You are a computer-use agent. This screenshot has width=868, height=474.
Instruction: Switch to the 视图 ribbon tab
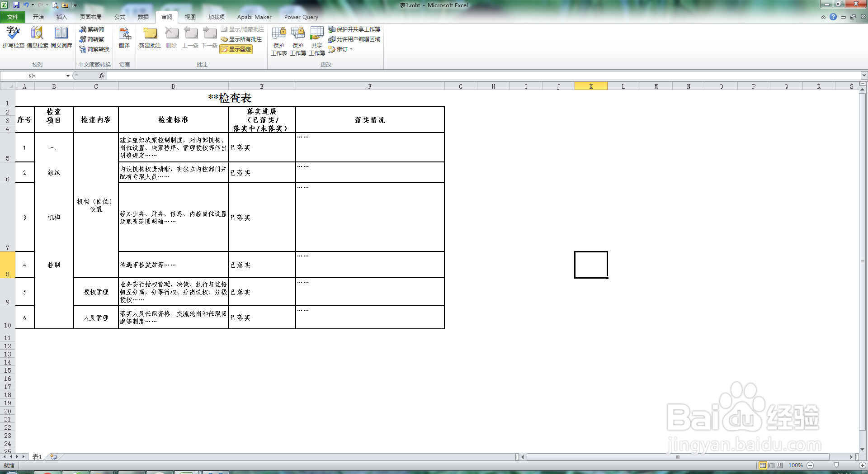point(190,17)
